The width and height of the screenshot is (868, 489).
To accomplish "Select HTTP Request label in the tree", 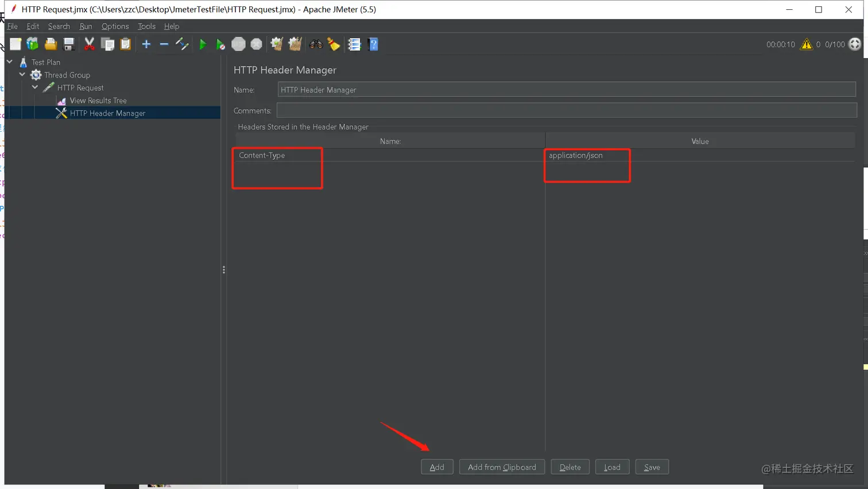I will click(80, 88).
